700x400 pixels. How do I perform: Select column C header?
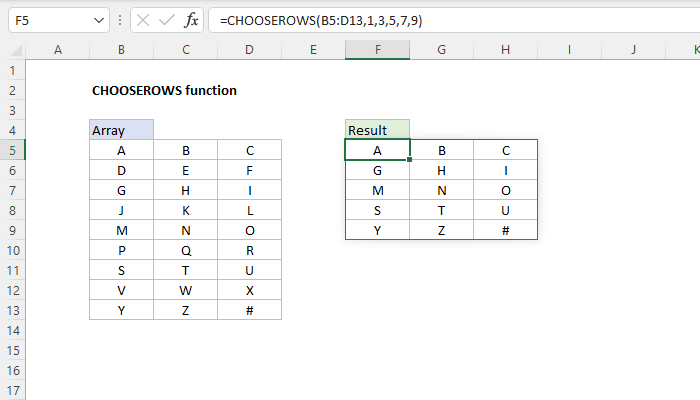tap(186, 50)
